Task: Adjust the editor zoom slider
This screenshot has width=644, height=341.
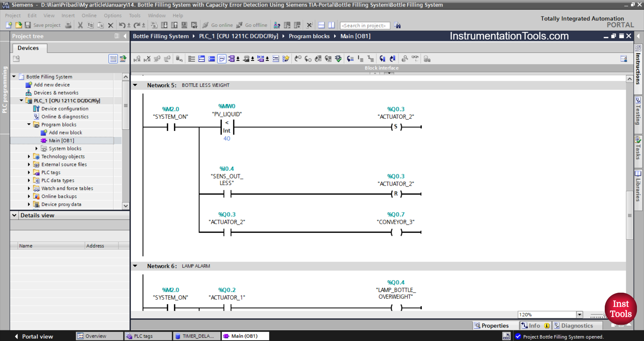Action: click(598, 316)
